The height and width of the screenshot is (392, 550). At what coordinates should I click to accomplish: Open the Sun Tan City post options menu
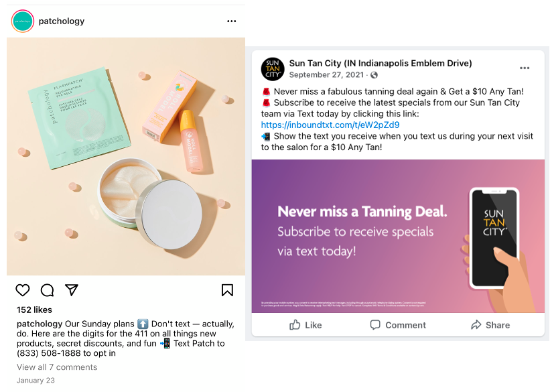point(525,68)
